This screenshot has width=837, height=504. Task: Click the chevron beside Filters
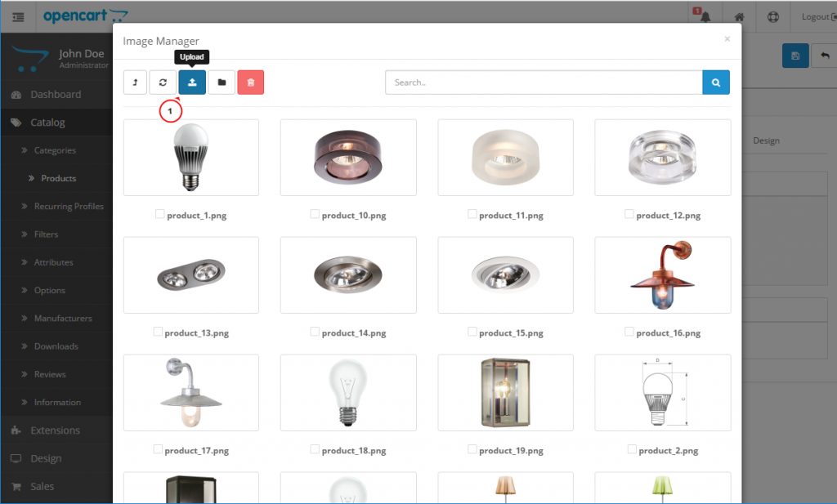(24, 234)
